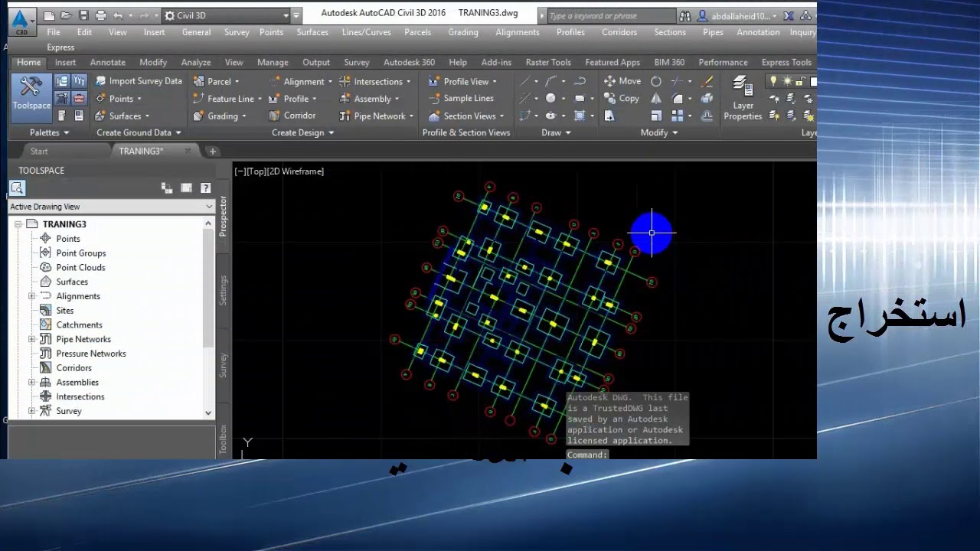Screen dimensions: 980x551
Task: Plot the drawing using the printer icon
Action: click(x=100, y=15)
